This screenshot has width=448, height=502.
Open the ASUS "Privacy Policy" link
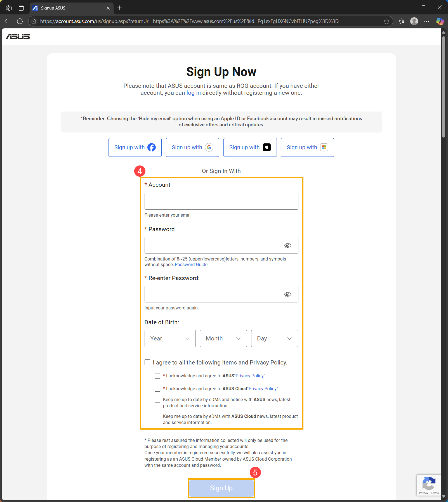coord(249,376)
